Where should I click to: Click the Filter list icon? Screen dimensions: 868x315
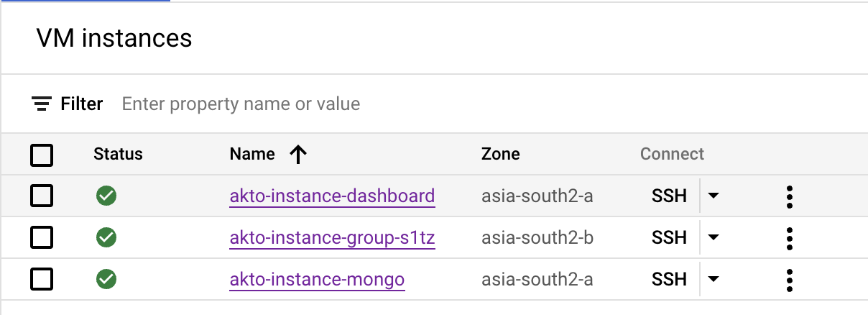pos(42,104)
